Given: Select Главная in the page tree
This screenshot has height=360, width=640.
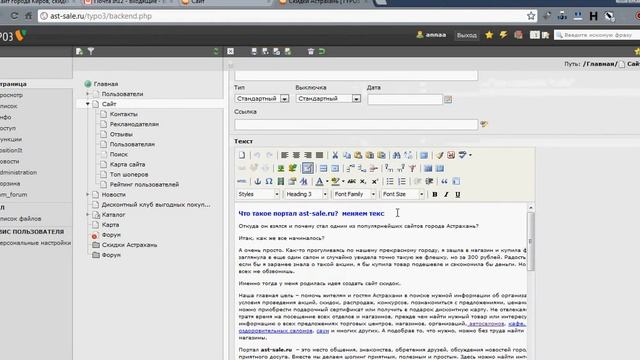Looking at the screenshot, I should pyautogui.click(x=106, y=84).
